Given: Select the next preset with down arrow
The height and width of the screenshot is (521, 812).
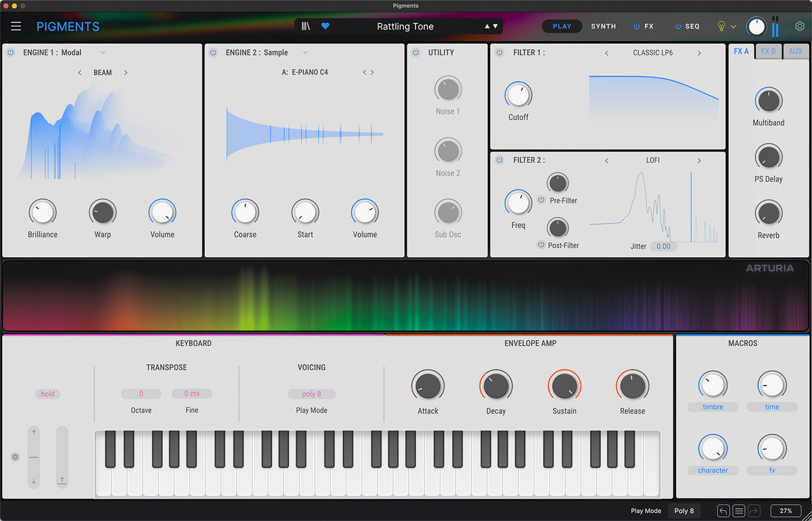Looking at the screenshot, I should (x=495, y=26).
